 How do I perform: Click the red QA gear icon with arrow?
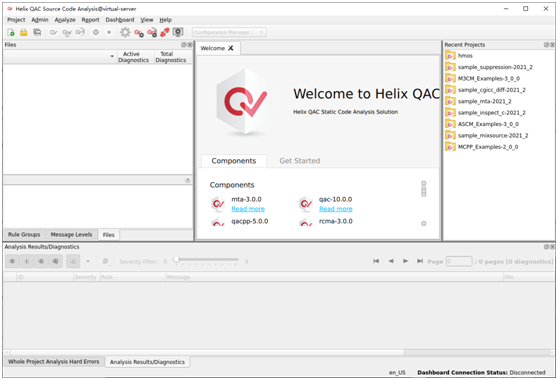point(152,33)
